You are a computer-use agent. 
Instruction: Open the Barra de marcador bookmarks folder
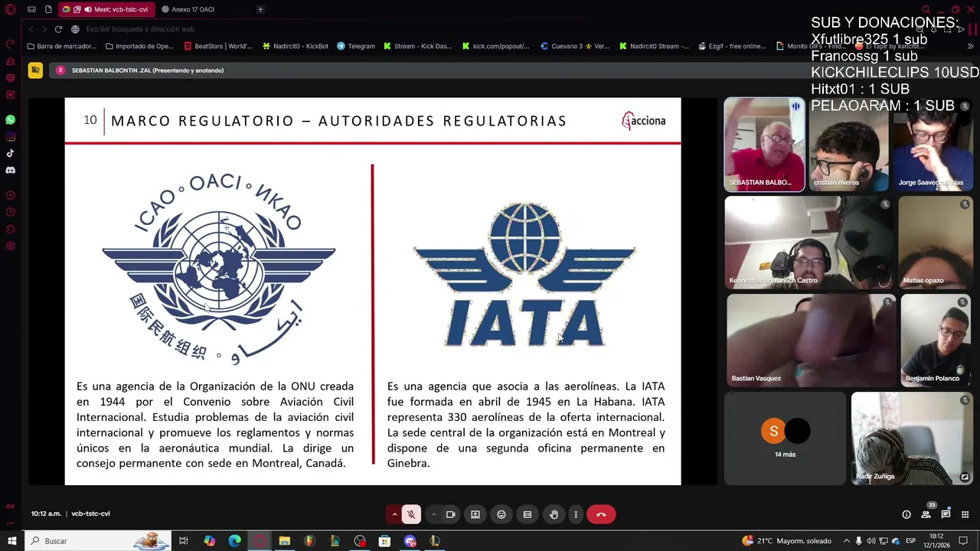point(61,46)
